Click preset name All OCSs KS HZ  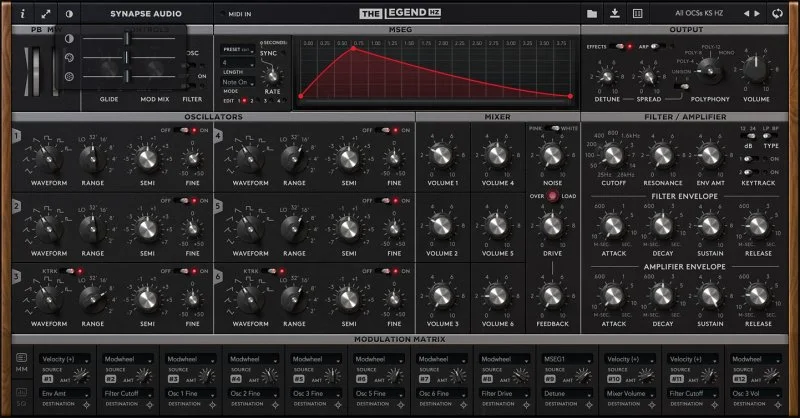tap(699, 13)
